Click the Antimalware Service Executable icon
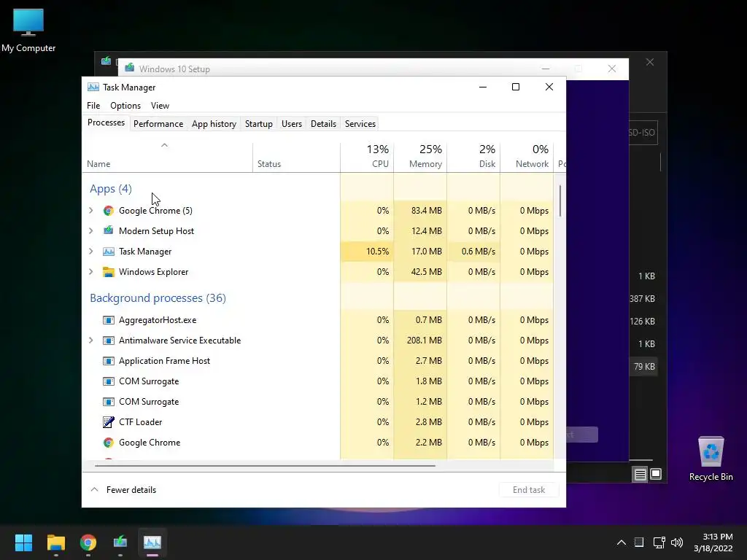747x560 pixels. pos(109,341)
